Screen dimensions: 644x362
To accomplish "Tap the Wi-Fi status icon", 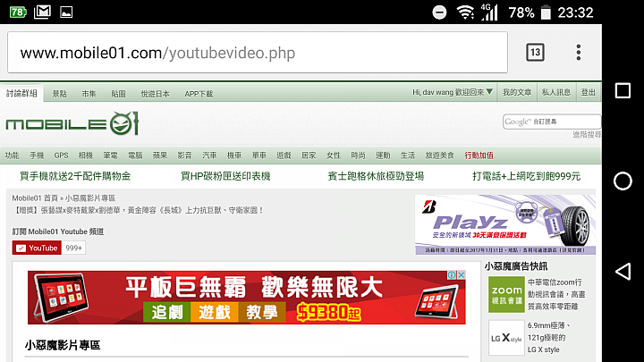I will 465,13.
